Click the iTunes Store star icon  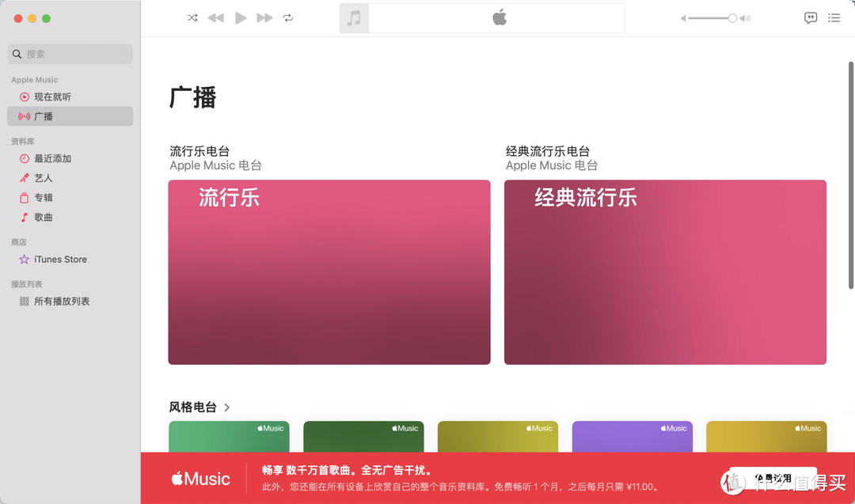click(x=24, y=260)
